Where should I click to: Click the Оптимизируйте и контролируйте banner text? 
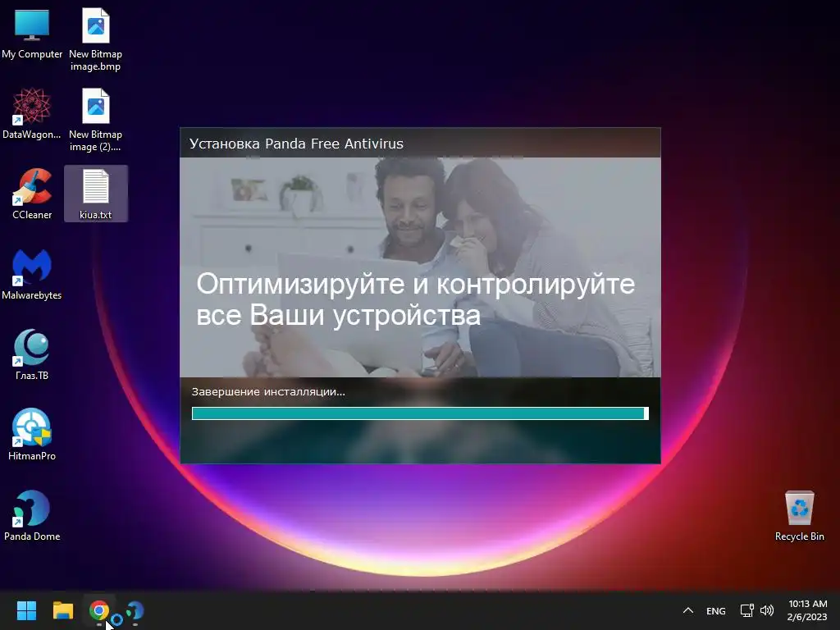tap(415, 299)
